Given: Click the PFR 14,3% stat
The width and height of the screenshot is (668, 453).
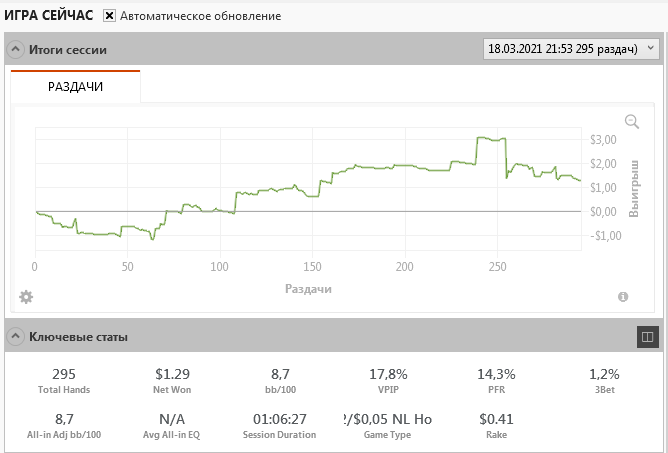Looking at the screenshot, I should click(496, 374).
